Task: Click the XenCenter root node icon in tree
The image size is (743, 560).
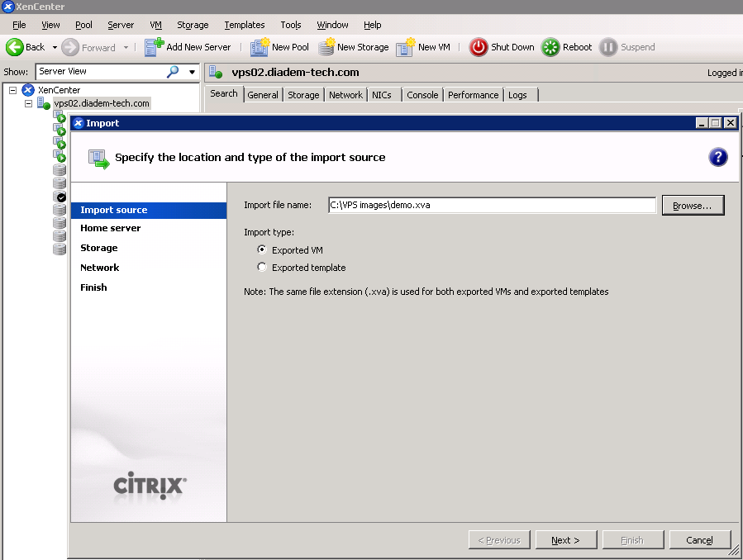Action: pos(28,90)
